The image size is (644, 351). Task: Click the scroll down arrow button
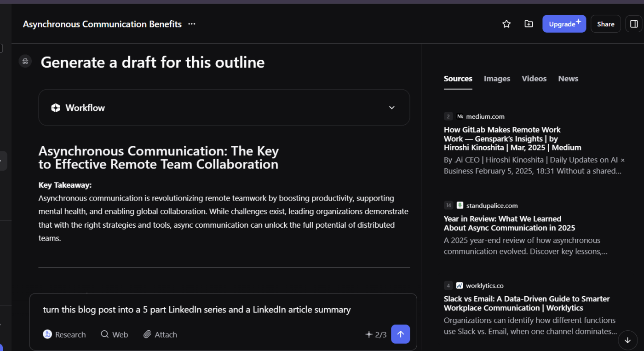click(x=627, y=340)
